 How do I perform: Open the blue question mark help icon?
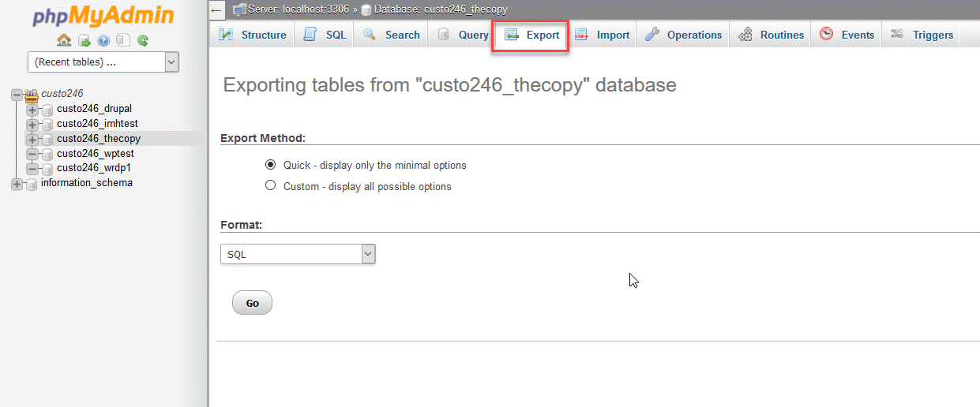coord(103,40)
